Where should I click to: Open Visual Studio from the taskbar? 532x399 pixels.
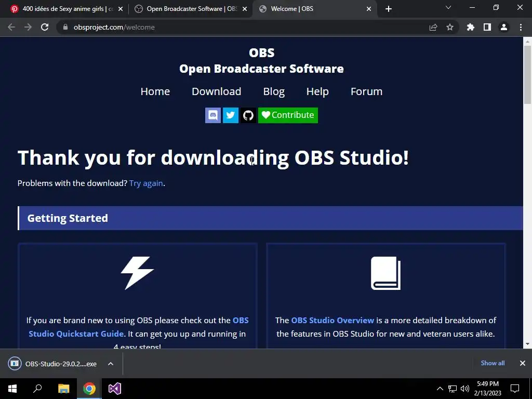click(x=115, y=389)
